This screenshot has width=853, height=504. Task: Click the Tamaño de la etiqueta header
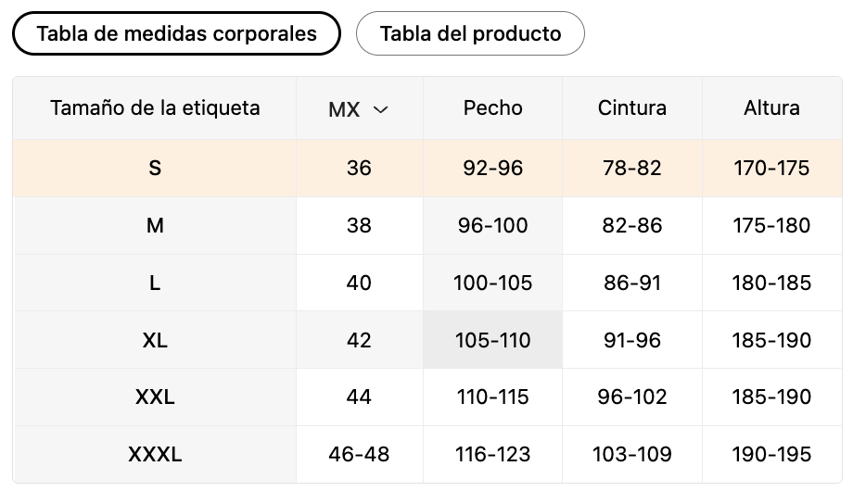coord(155,108)
